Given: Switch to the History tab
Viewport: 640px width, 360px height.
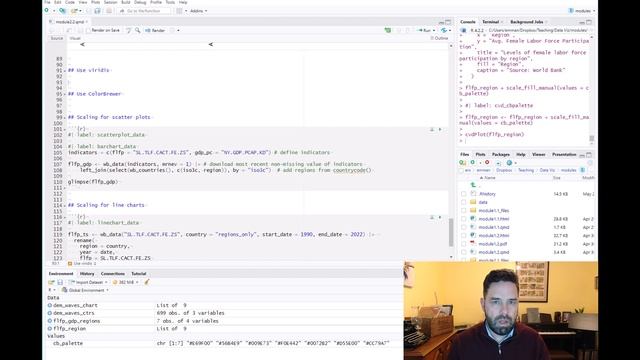Looking at the screenshot, I should point(87,274).
